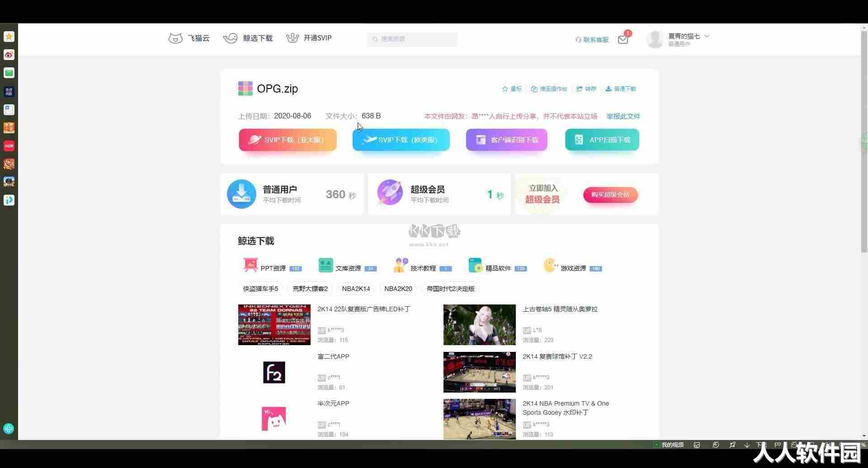Click the orange game sidebar icon

pos(9,128)
